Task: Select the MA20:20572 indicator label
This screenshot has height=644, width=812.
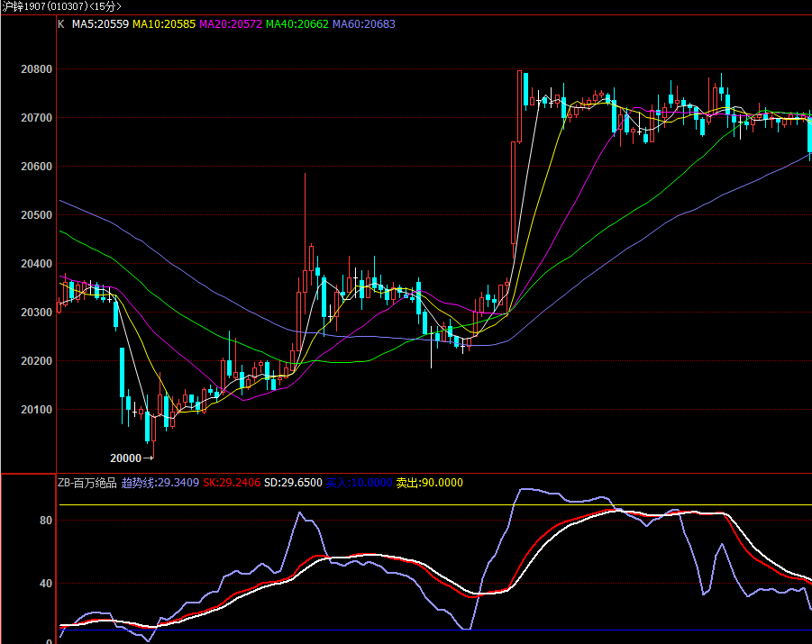Action: click(231, 24)
